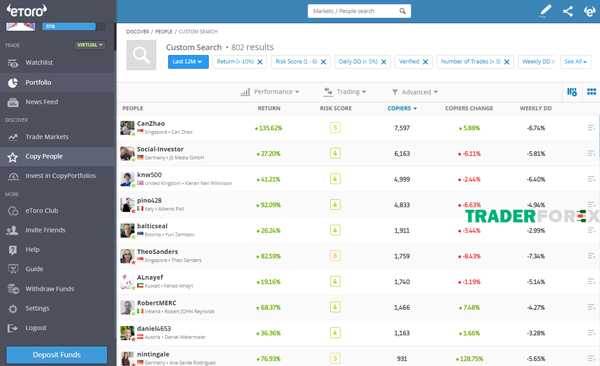This screenshot has width=600, height=366.
Task: Open the Guide
Action: coord(34,269)
